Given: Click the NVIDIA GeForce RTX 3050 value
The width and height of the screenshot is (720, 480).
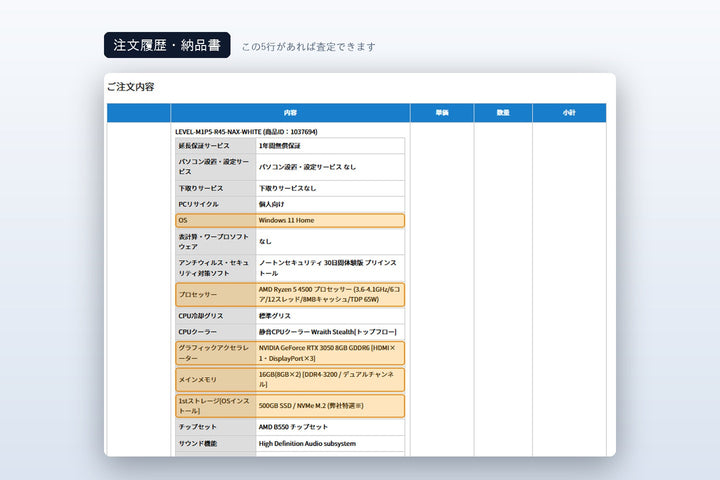Looking at the screenshot, I should point(327,353).
